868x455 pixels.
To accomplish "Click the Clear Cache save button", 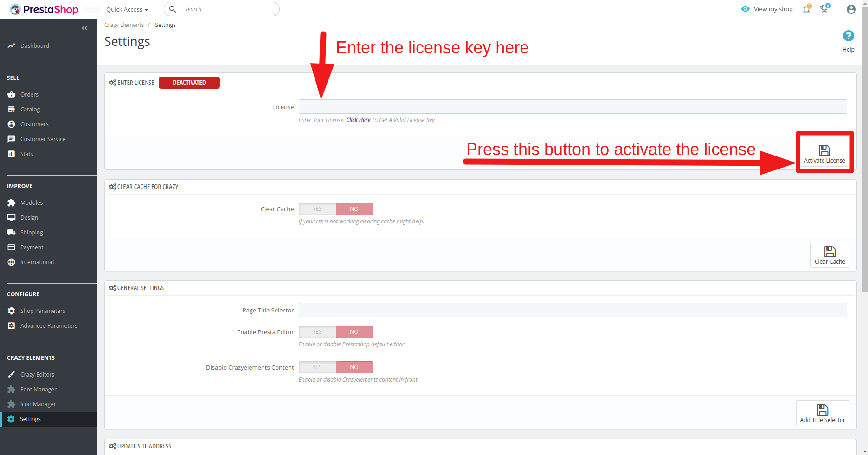I will click(830, 255).
